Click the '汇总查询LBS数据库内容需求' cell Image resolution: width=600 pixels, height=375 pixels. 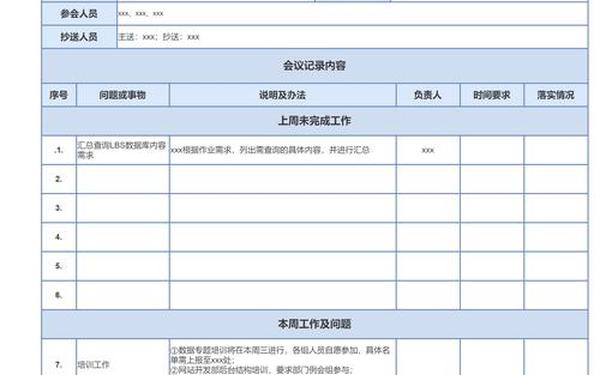pyautogui.click(x=123, y=150)
